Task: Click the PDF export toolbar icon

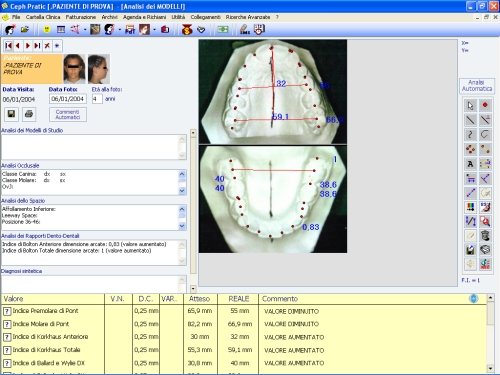Action: pos(130,30)
